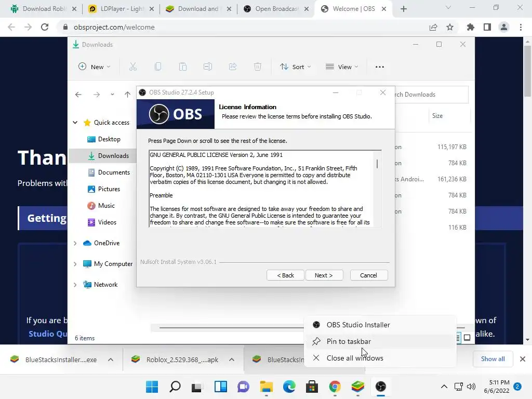Viewport: 532px width, 399px height.
Task: Open the Sort dropdown in Downloads window
Action: pos(295,67)
